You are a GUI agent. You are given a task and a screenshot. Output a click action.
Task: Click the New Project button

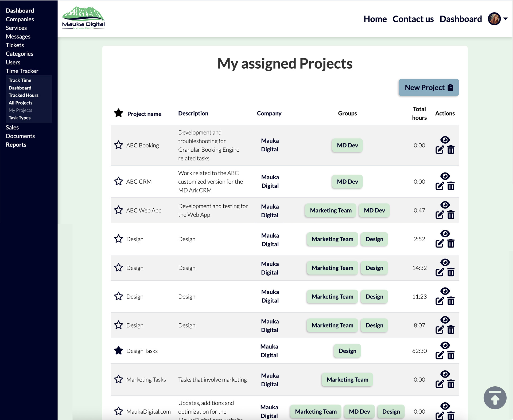click(x=429, y=87)
